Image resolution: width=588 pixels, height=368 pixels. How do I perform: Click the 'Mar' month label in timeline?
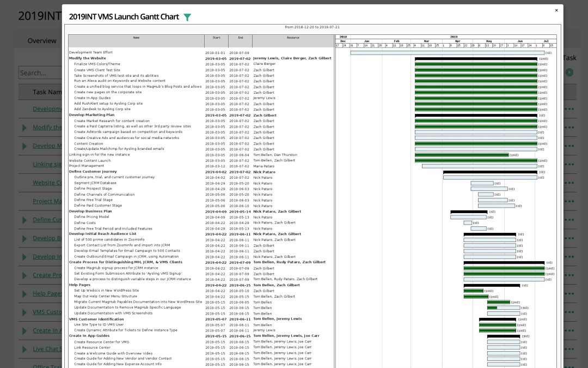point(426,41)
